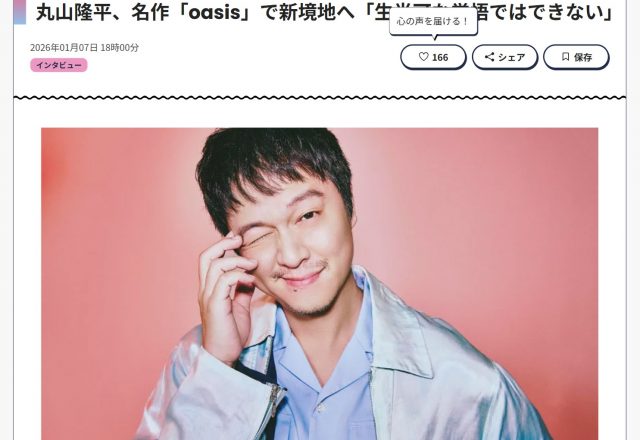Click the article headline starting with 丸山隆平
This screenshot has width=640, height=440.
click(x=325, y=12)
